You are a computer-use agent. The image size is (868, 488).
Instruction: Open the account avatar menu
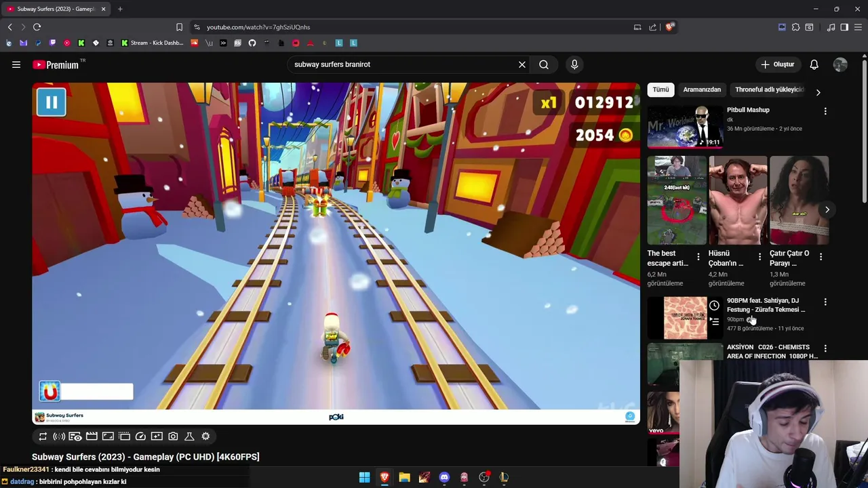[x=840, y=64]
